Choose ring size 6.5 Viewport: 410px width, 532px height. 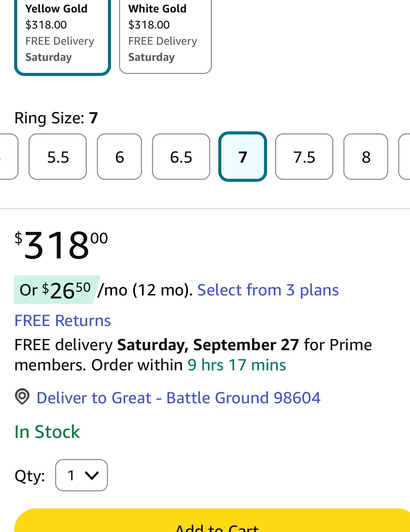181,157
